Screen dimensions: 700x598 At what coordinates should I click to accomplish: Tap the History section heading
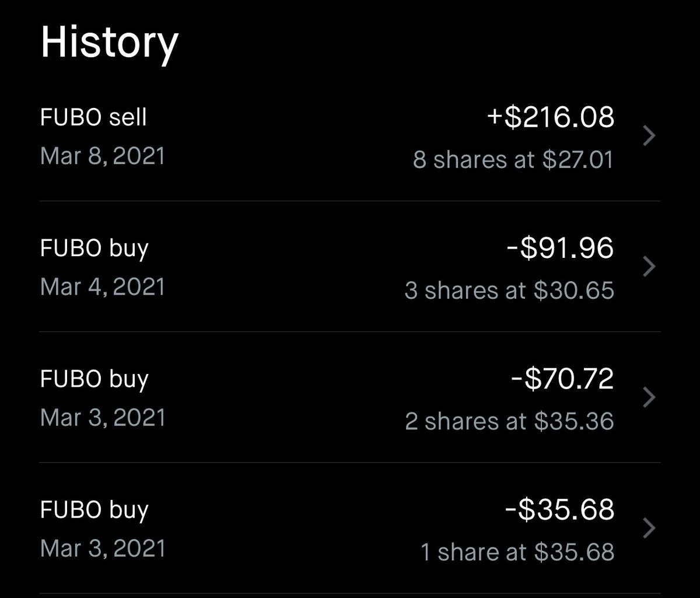(x=109, y=44)
